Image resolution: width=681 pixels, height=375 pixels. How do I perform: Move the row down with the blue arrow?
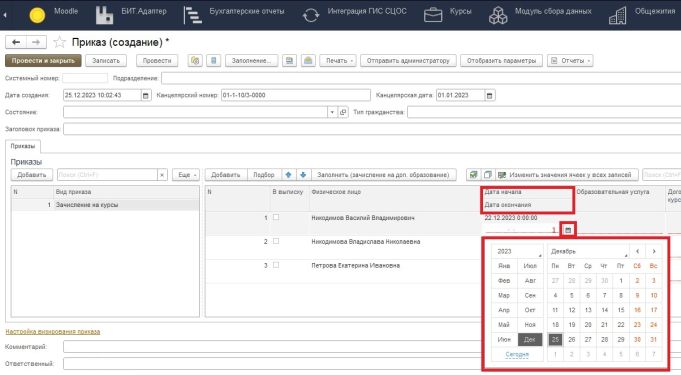click(x=303, y=175)
